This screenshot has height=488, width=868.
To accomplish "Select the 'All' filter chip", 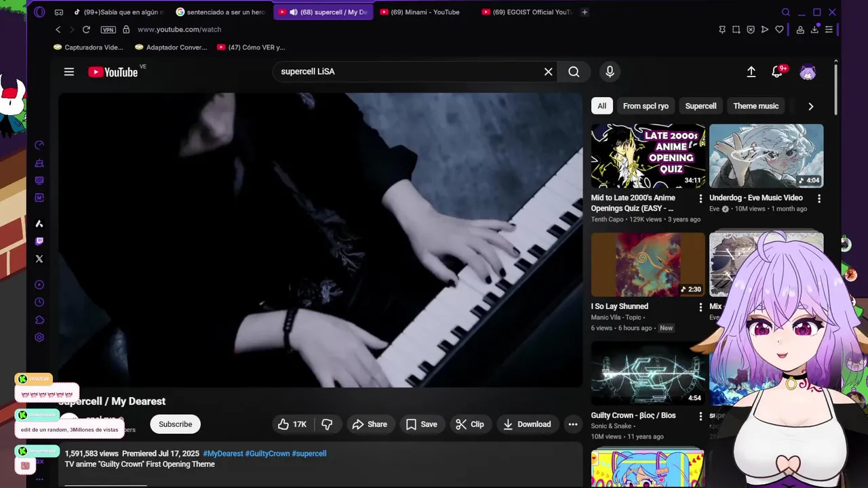I will coord(601,106).
